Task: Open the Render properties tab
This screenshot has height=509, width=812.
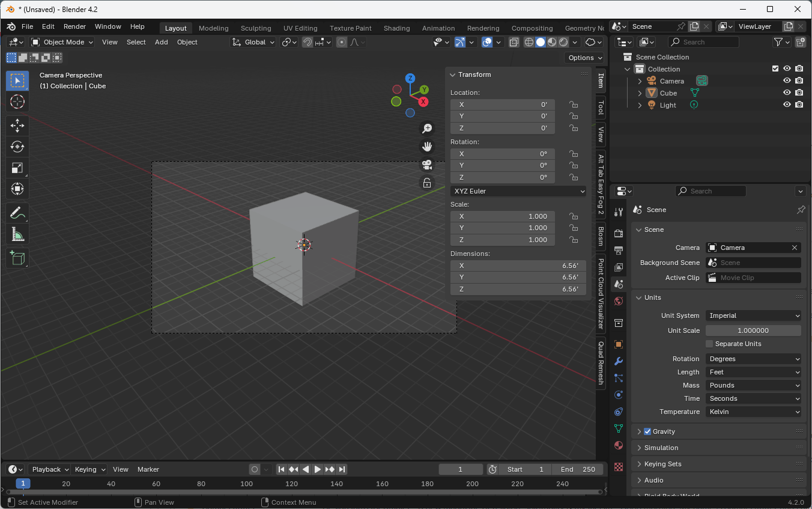Action: [619, 233]
